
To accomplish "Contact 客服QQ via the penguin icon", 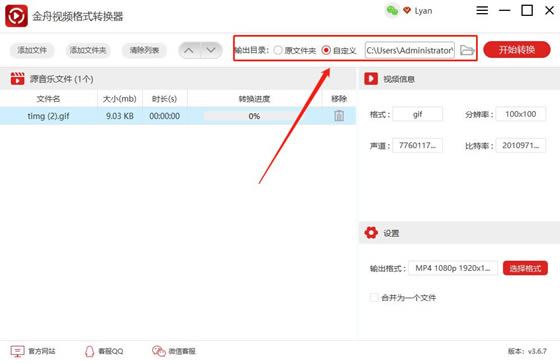I will (89, 351).
